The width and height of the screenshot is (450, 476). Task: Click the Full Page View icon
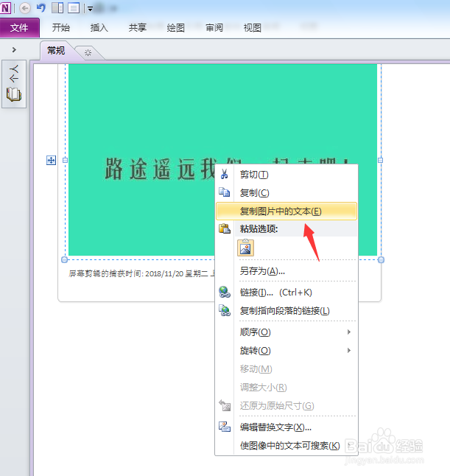(74, 8)
